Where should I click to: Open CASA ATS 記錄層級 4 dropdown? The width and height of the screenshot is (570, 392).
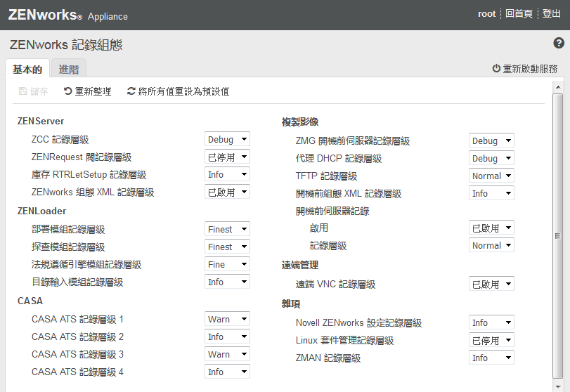(227, 372)
